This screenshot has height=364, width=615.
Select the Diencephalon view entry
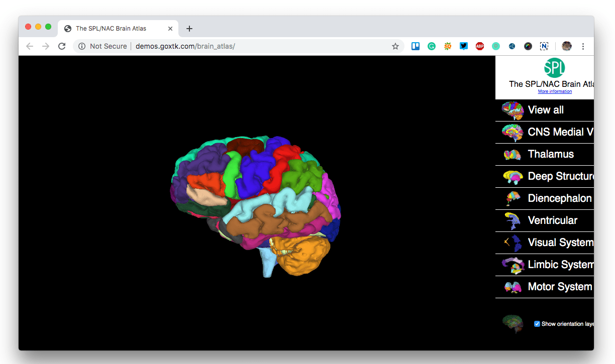tap(545, 198)
